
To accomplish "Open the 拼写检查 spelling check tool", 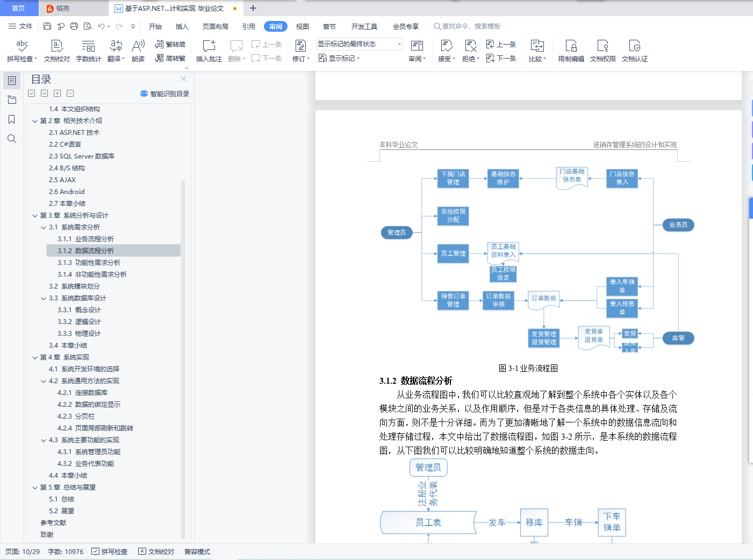I will (22, 51).
